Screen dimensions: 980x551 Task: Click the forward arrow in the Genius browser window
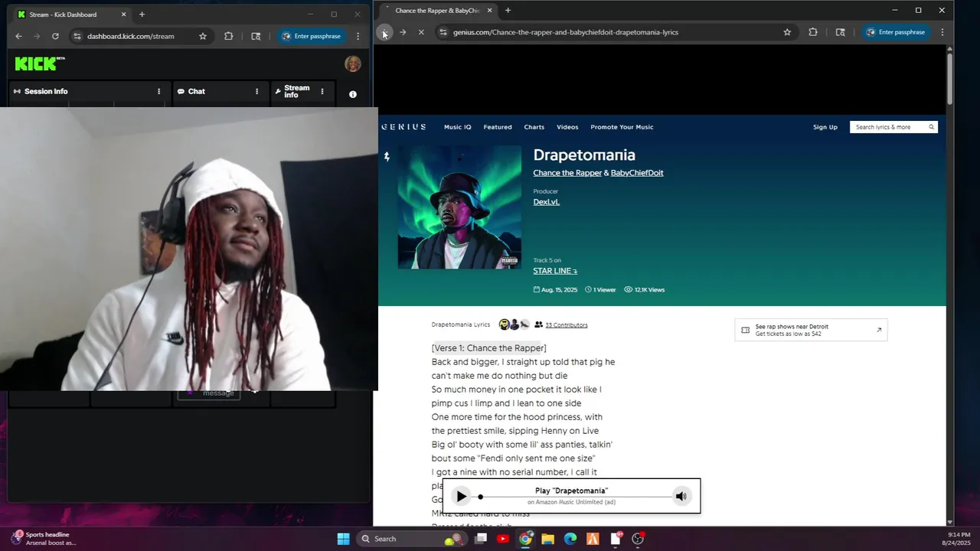click(x=403, y=32)
